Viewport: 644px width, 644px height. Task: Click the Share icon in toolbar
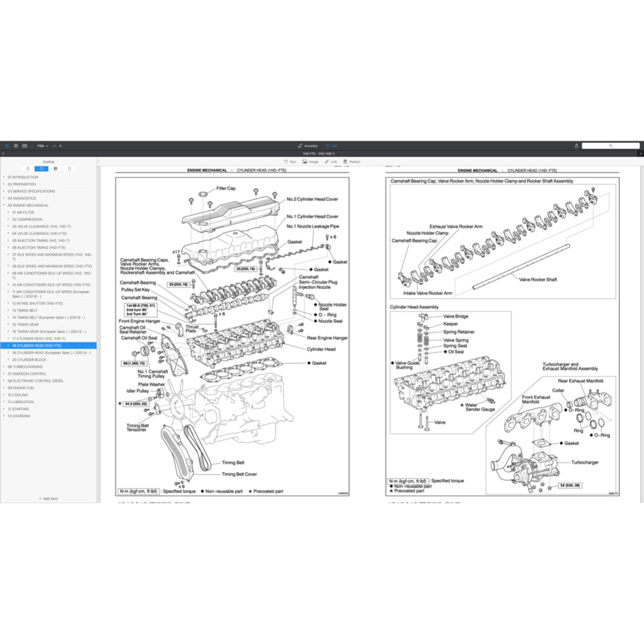(576, 146)
